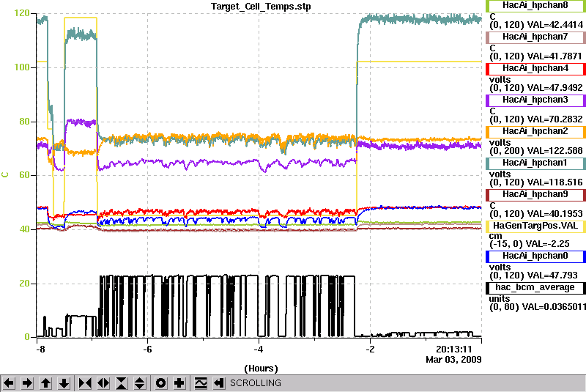This screenshot has height=392, width=586.
Task: Pan the plot right with right arrow
Action: pyautogui.click(x=27, y=383)
